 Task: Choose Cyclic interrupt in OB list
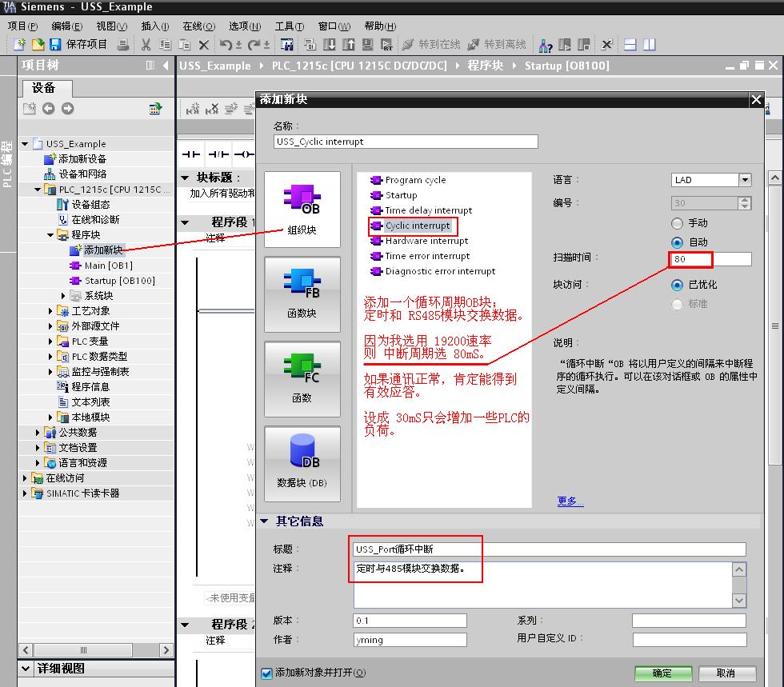coord(417,226)
